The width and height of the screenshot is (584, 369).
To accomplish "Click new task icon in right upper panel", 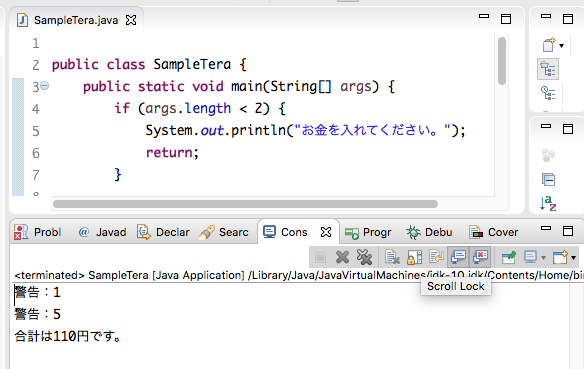I will pos(549,45).
